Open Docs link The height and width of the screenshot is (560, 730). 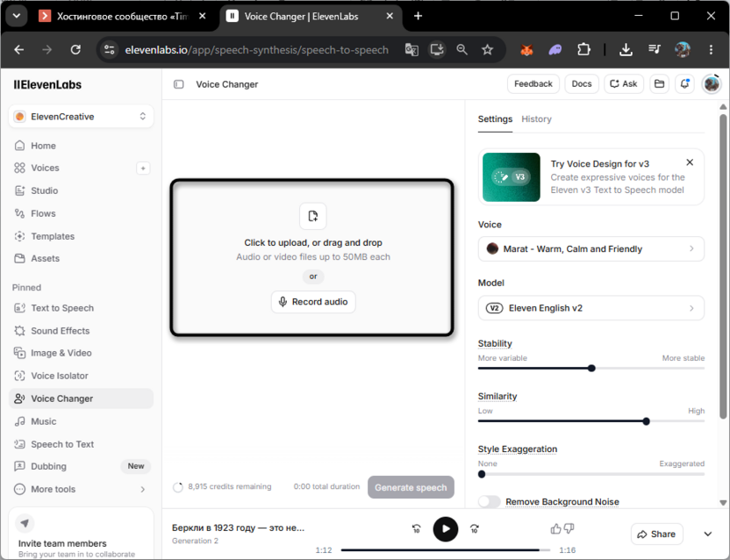pyautogui.click(x=582, y=84)
